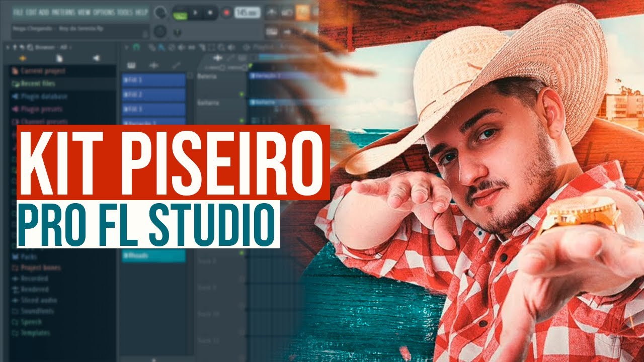Expand Plugin presets in Browser

click(x=37, y=109)
